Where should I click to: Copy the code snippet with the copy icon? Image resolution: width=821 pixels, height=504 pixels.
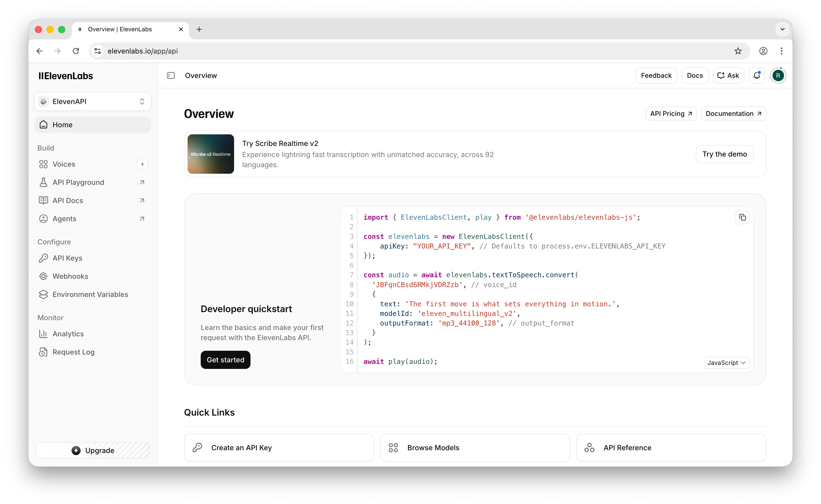(743, 217)
